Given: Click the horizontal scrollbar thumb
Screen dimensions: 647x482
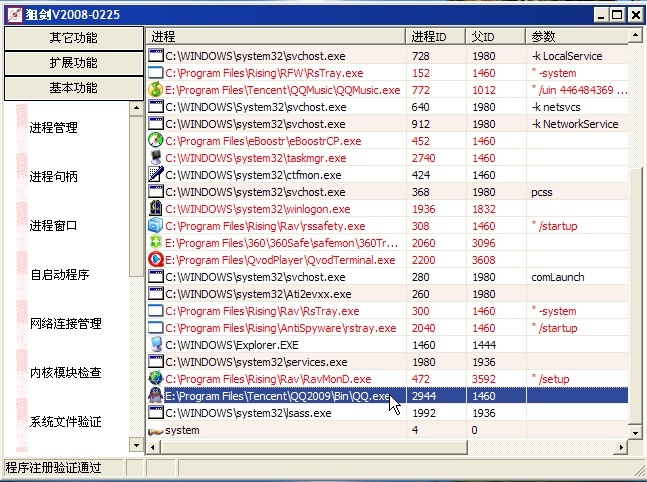Looking at the screenshot, I should [314, 447].
